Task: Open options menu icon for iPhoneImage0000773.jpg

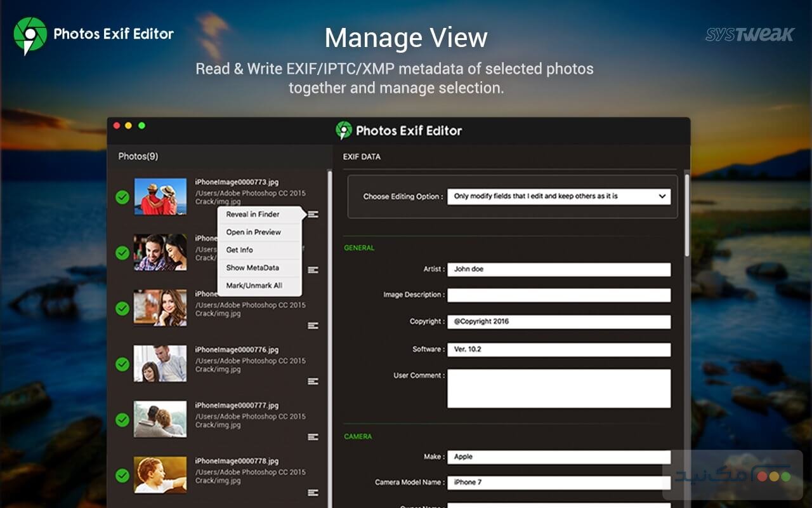Action: pos(313,215)
